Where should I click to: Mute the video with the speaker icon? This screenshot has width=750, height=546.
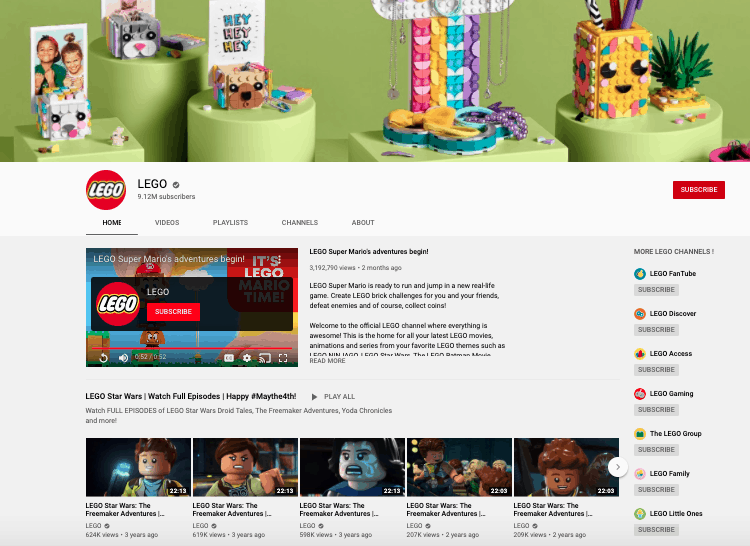pos(123,358)
